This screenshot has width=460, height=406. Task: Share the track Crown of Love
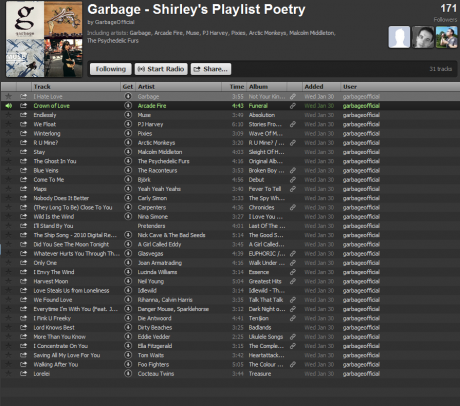coord(23,106)
